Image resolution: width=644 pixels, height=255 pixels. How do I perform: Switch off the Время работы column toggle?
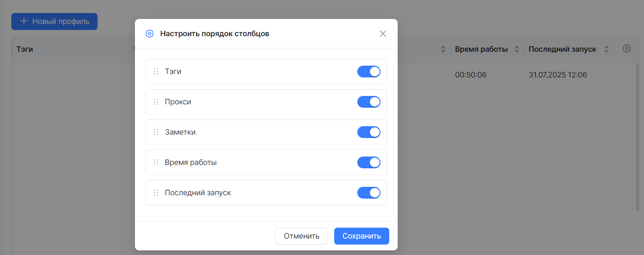click(x=369, y=162)
